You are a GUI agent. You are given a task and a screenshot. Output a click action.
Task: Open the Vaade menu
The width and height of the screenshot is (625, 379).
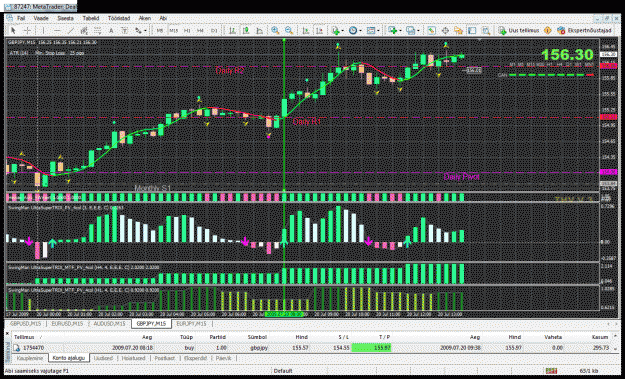coord(41,18)
